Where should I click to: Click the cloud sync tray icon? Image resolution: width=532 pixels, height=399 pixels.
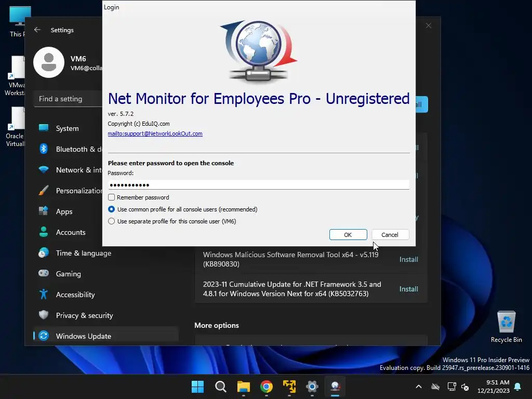(435, 387)
